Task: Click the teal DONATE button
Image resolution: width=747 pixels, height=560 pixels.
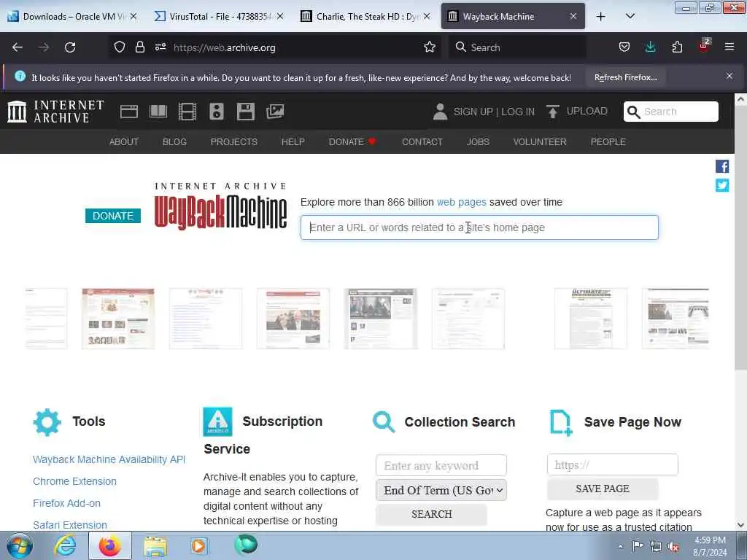Action: (113, 216)
